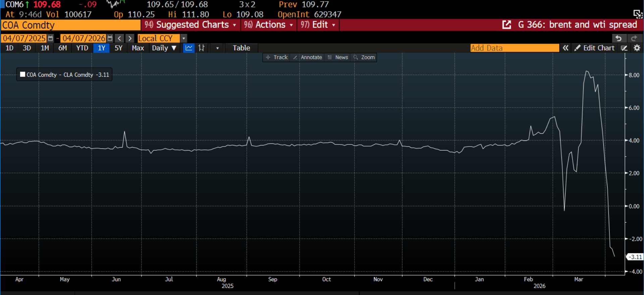
Task: Collapse panel with double left chevron
Action: 566,48
